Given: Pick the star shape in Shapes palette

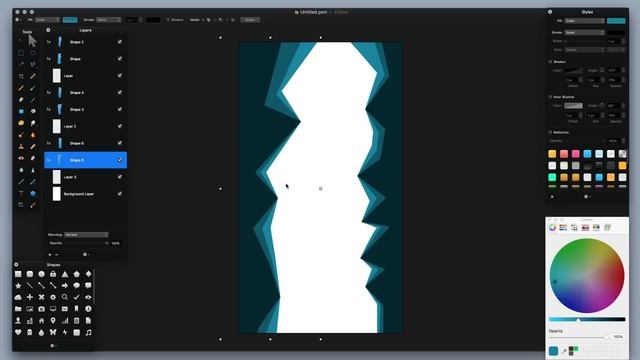Looking at the screenshot, I should click(x=18, y=286).
